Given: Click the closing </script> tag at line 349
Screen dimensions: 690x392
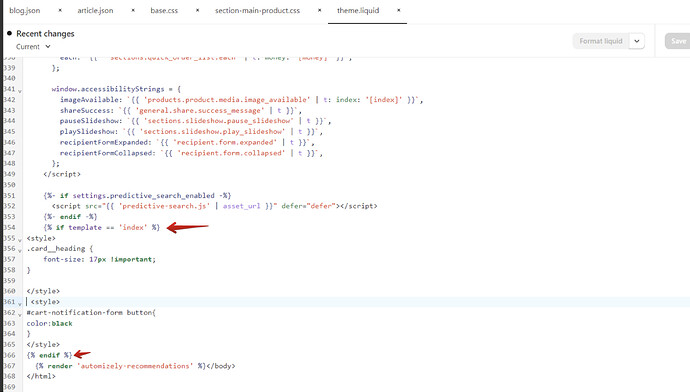Looking at the screenshot, I should click(62, 174).
